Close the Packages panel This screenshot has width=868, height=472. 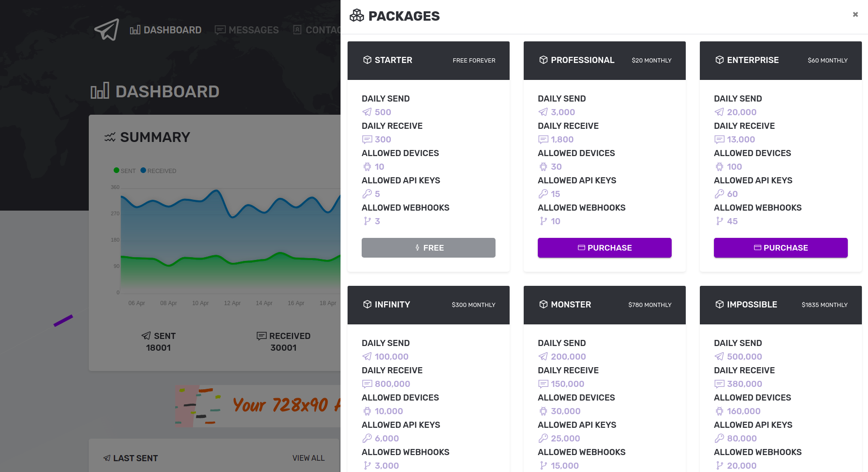(855, 15)
